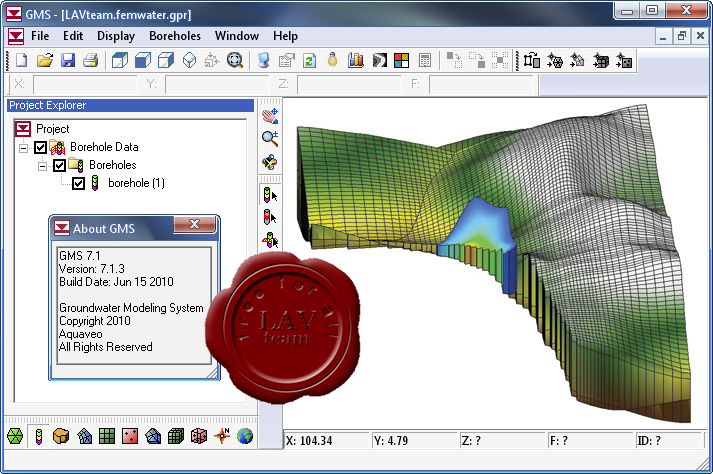
Task: Switch to the Borehole module icon
Action: click(x=39, y=437)
